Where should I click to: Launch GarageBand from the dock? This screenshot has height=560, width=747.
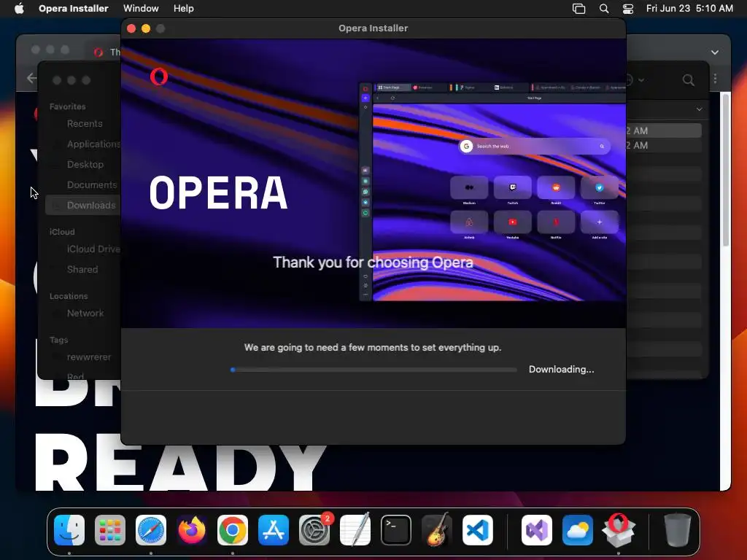[436, 530]
